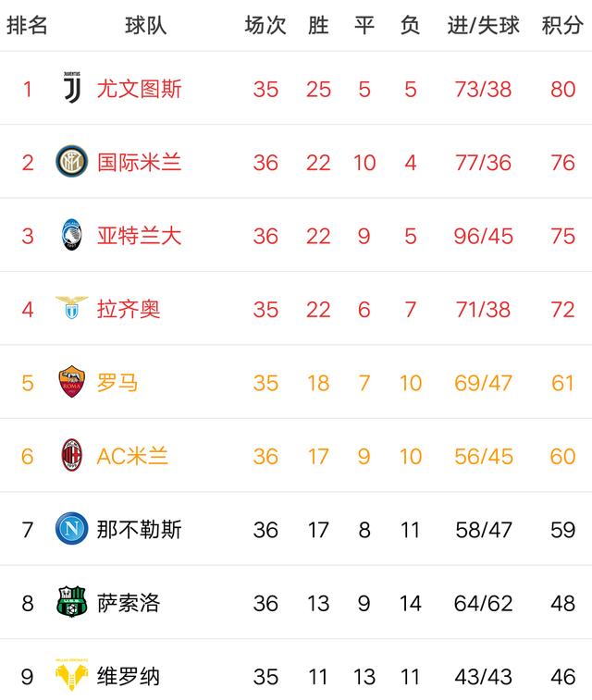Click the 场次 column header
The image size is (592, 700).
pyautogui.click(x=265, y=25)
